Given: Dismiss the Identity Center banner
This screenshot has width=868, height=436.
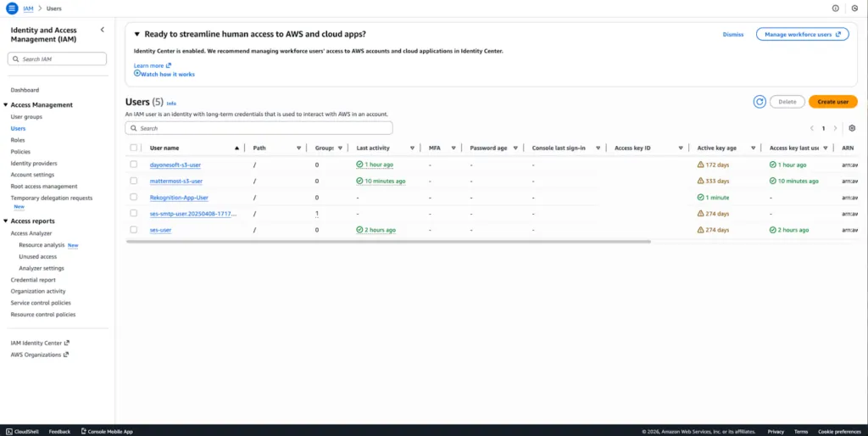Looking at the screenshot, I should (733, 34).
